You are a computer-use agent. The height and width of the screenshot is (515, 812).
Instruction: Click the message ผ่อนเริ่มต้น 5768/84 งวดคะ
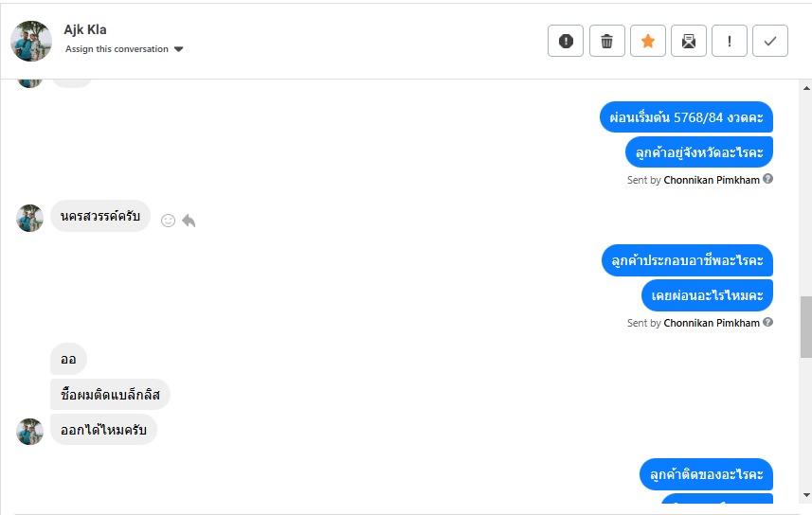(686, 117)
